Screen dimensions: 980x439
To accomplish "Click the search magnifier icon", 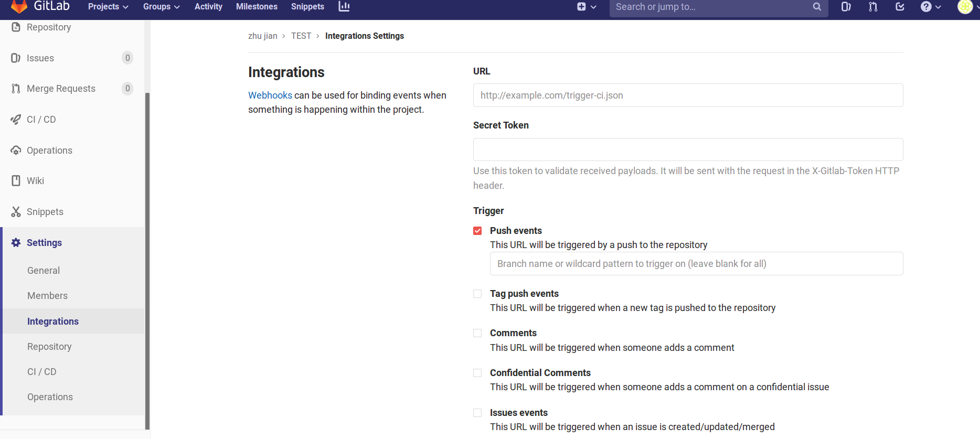I will 817,7.
